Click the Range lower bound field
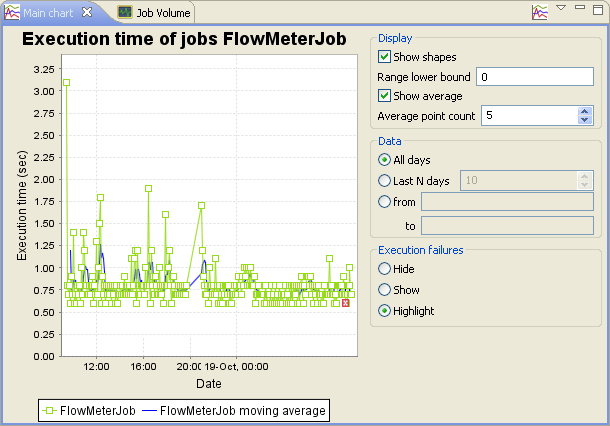The width and height of the screenshot is (610, 426). [535, 77]
